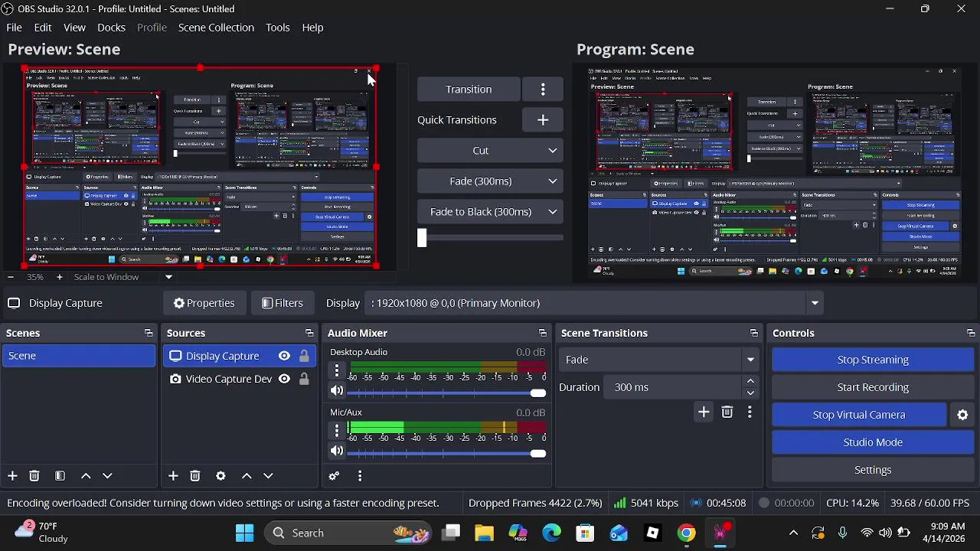Open Transition button three-dot menu

point(543,90)
